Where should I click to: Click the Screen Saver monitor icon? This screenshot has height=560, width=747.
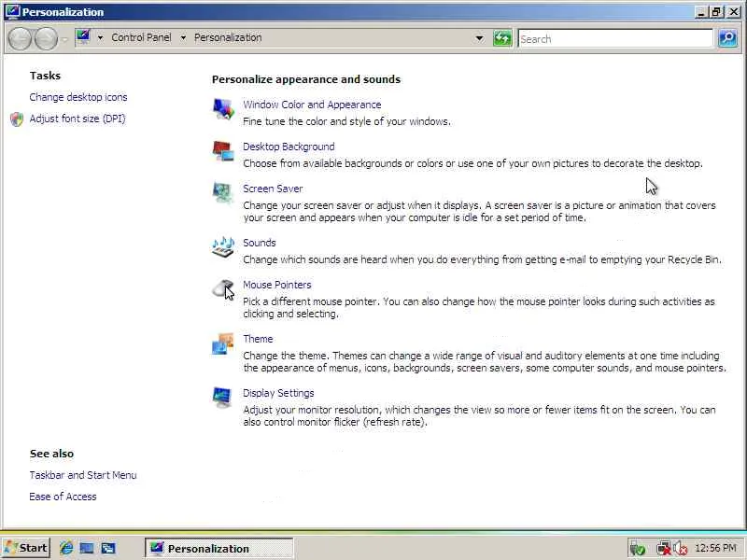pos(223,193)
